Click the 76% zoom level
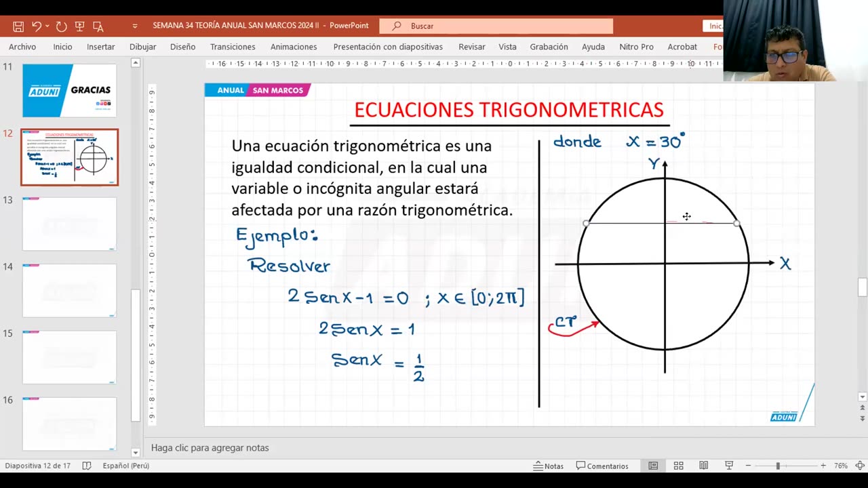Viewport: 868px width, 488px height. pos(841,466)
